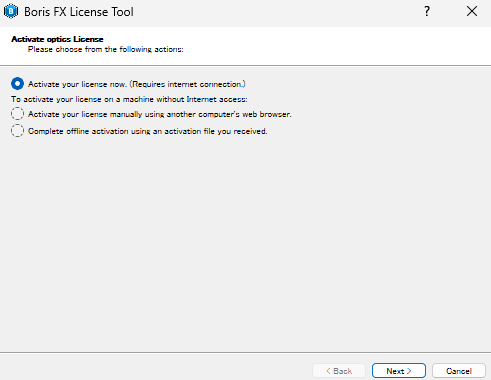Click the Next button
The image size is (491, 380).
click(399, 371)
